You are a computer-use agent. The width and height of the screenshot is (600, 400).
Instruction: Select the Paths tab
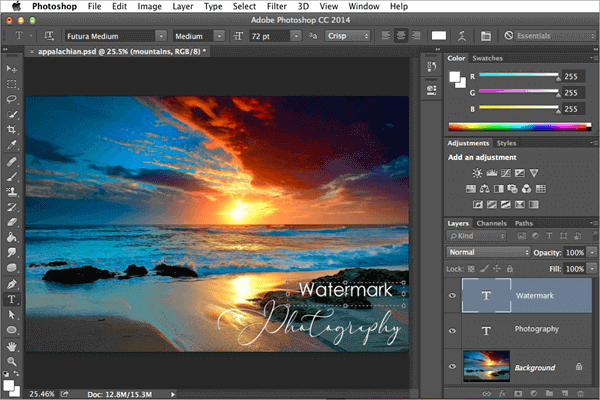point(523,223)
